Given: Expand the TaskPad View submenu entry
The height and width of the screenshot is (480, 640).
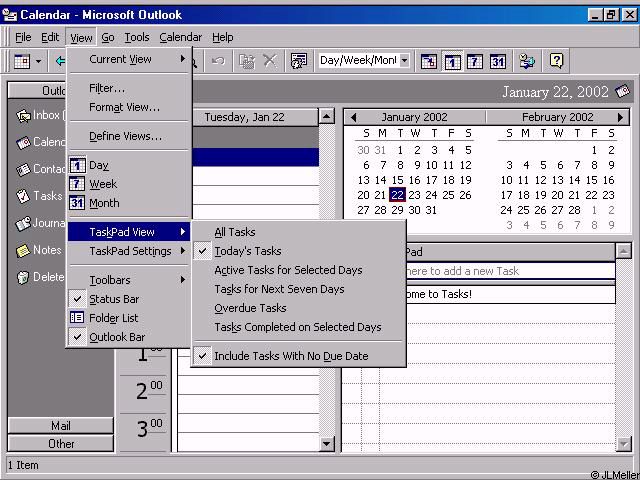Looking at the screenshot, I should coord(129,232).
